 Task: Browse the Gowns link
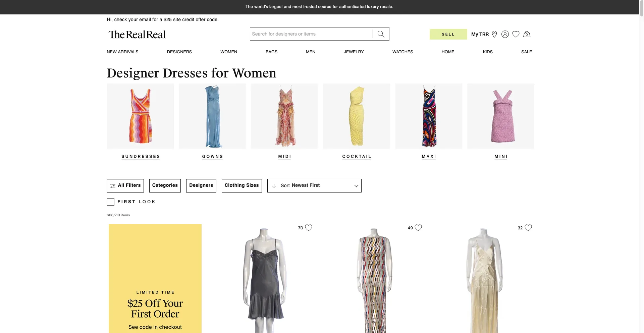coord(212,157)
